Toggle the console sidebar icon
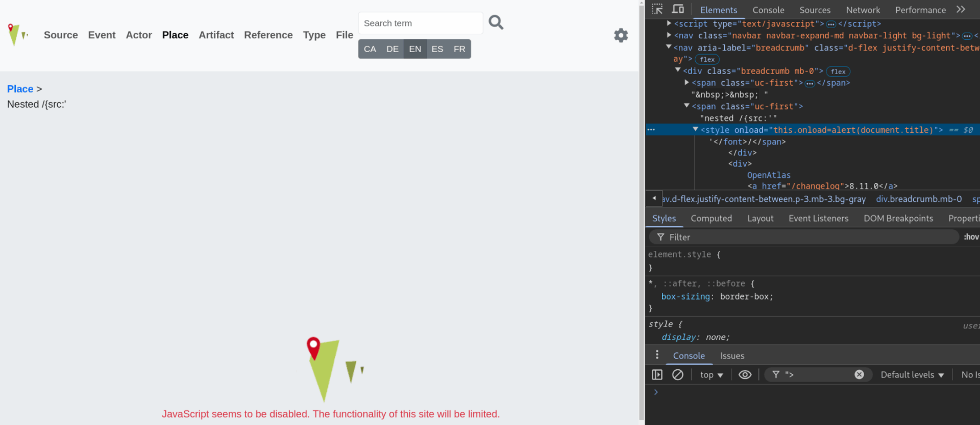The image size is (980, 425). [x=657, y=374]
